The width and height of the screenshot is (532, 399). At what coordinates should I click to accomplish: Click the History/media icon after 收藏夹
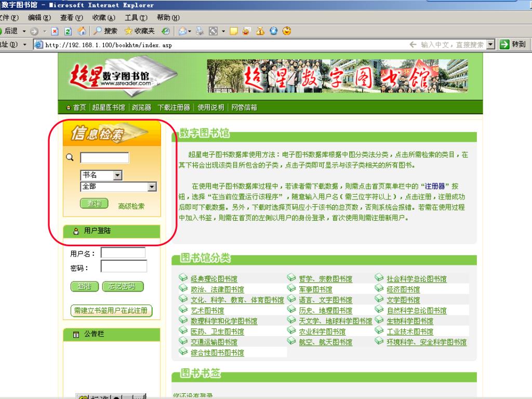click(166, 31)
